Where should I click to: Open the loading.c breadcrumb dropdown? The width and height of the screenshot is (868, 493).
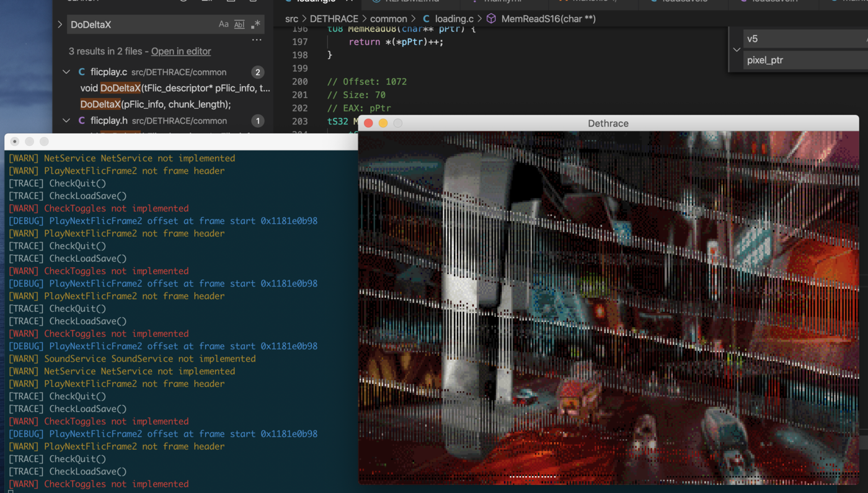click(454, 19)
